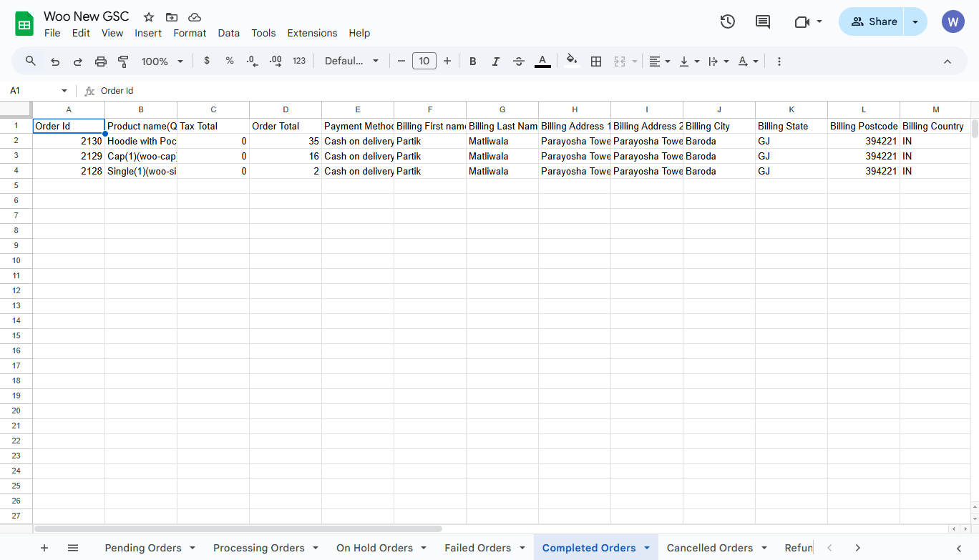Toggle strikethrough formatting
This screenshot has height=560, width=979.
[x=519, y=62]
